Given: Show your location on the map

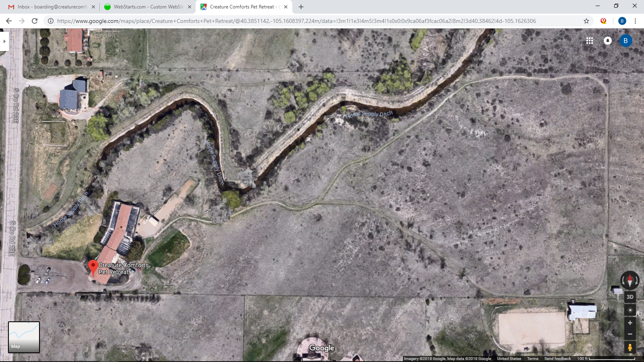Looking at the screenshot, I should (x=630, y=310).
